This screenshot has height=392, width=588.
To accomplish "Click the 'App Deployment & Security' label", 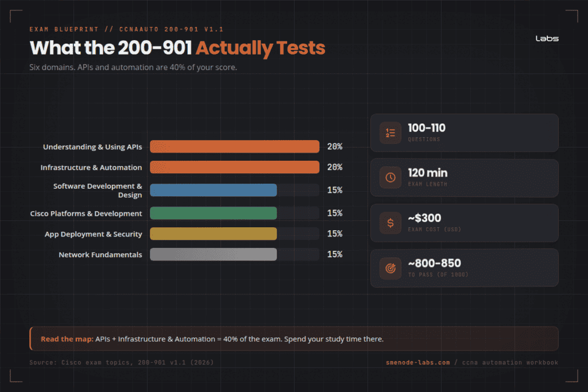I will point(94,234).
